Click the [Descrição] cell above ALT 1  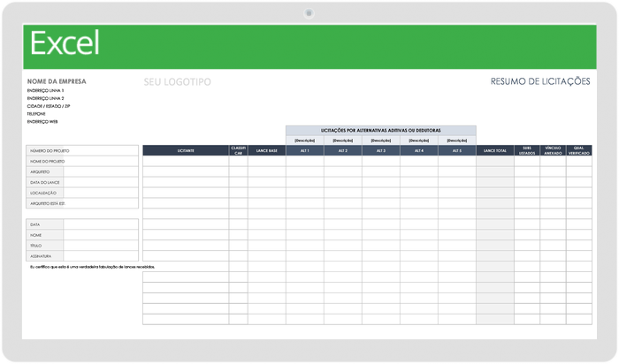click(305, 140)
